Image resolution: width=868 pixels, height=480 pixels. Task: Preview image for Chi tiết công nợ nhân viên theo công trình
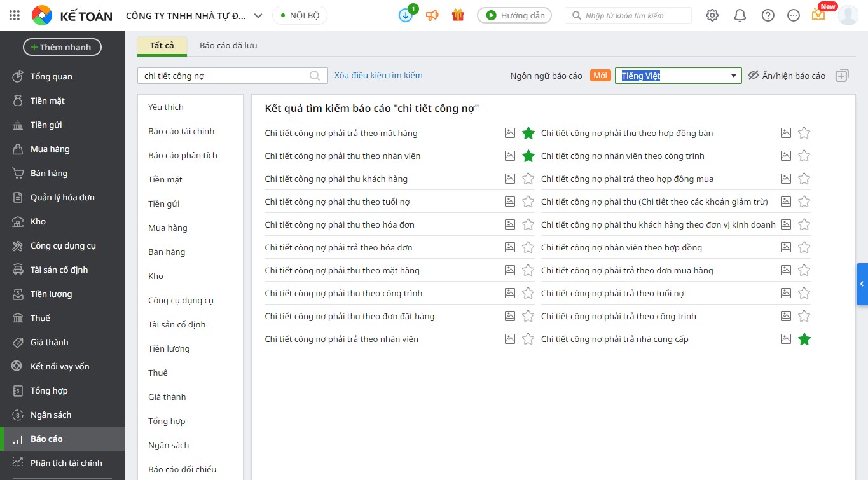click(x=786, y=156)
